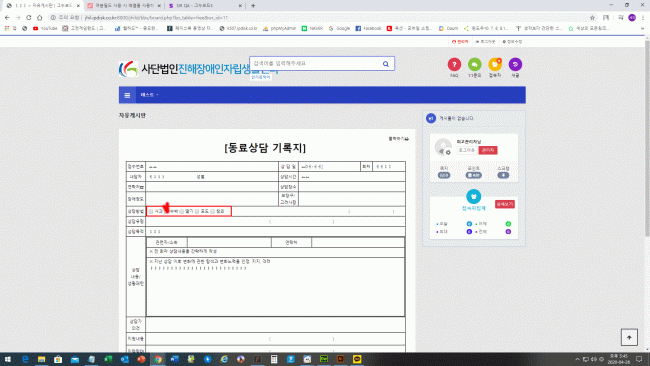Click the scrap count badge in profile card

point(503,175)
